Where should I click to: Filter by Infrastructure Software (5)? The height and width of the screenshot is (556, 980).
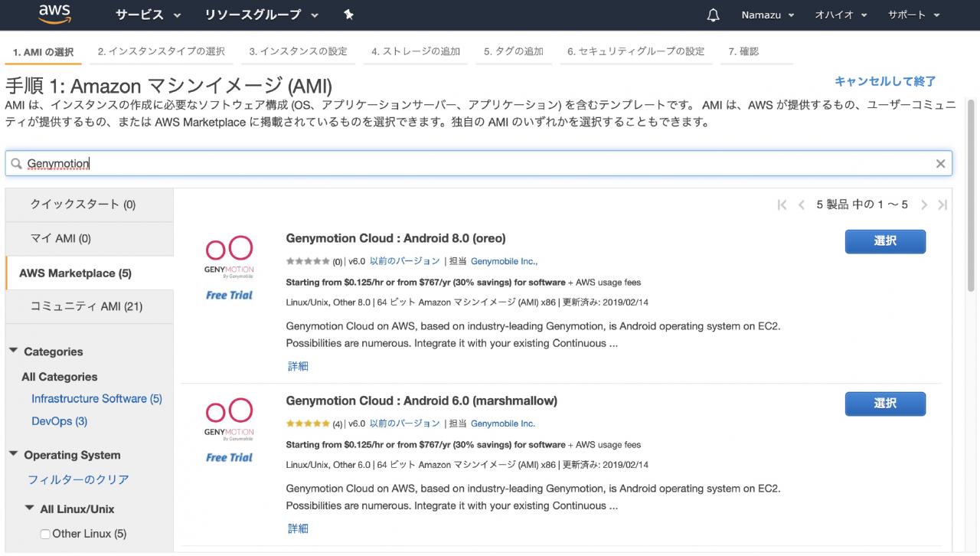[96, 399]
